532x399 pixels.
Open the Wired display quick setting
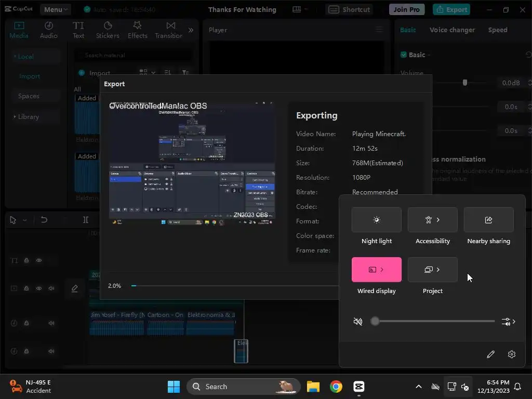[377, 270]
